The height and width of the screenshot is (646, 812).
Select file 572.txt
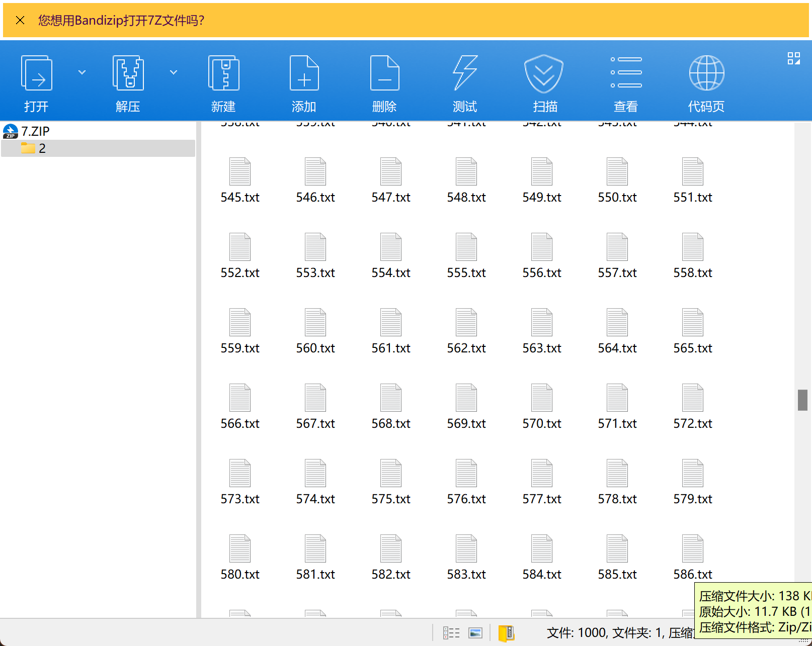693,407
